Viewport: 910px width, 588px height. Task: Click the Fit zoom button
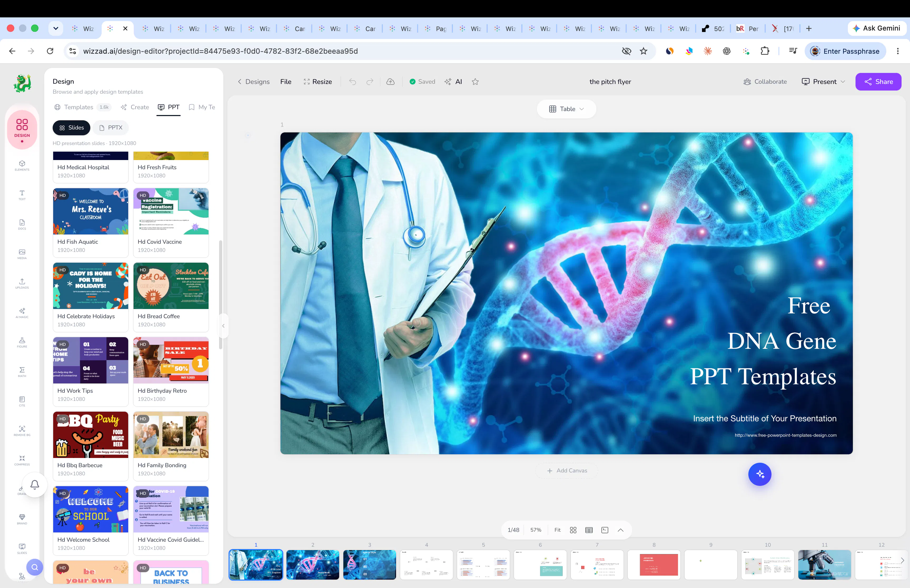[557, 530]
